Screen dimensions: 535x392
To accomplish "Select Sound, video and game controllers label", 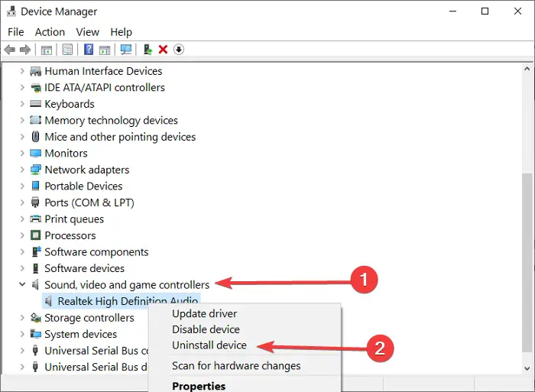I will [x=127, y=285].
